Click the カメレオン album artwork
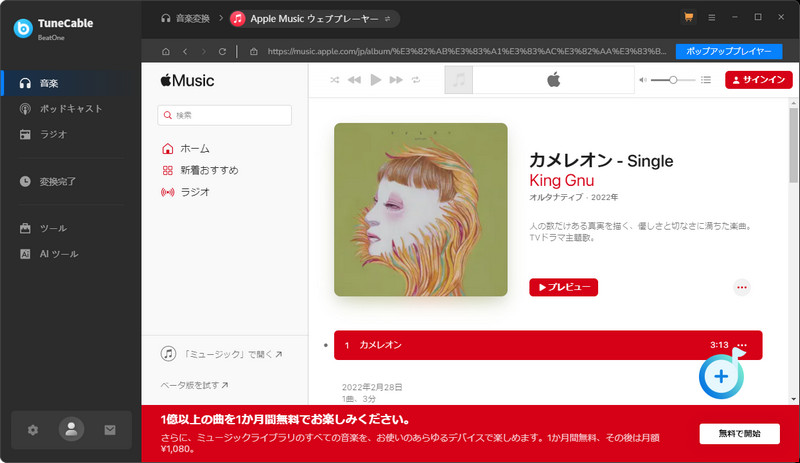800x463 pixels. pyautogui.click(x=420, y=209)
